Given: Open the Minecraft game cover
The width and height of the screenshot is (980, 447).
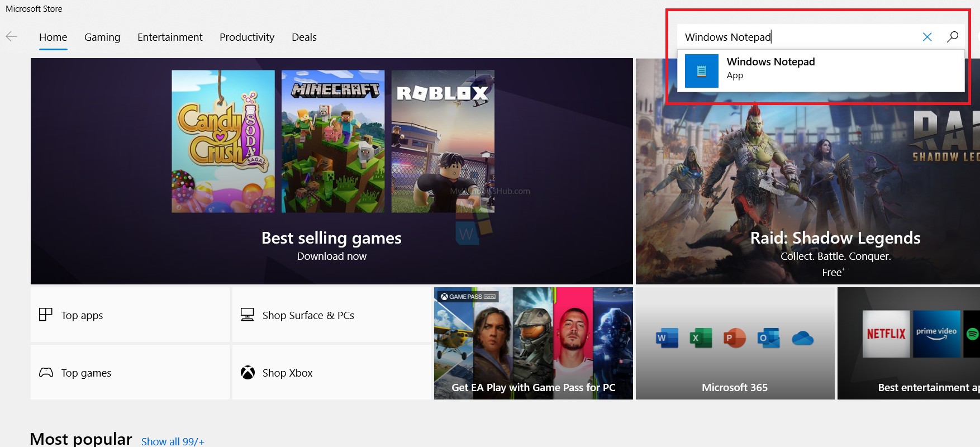Looking at the screenshot, I should [x=333, y=141].
